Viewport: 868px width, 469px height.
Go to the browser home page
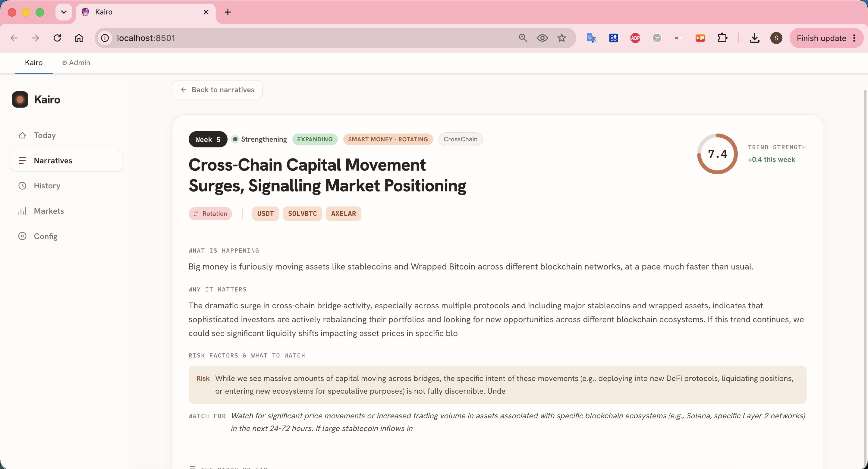point(79,38)
